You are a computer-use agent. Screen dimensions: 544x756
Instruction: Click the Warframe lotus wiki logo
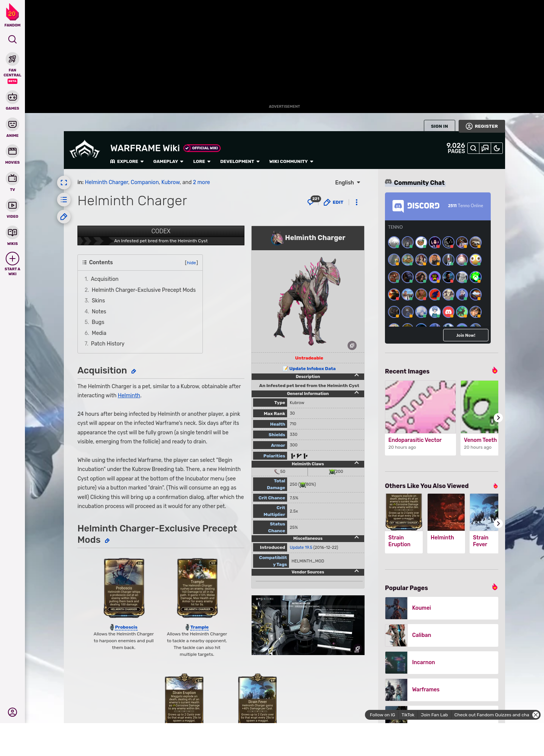point(85,150)
